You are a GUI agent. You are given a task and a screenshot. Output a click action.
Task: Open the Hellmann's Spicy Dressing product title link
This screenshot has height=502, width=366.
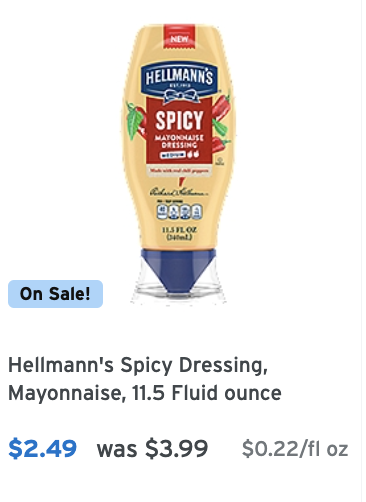tap(145, 379)
